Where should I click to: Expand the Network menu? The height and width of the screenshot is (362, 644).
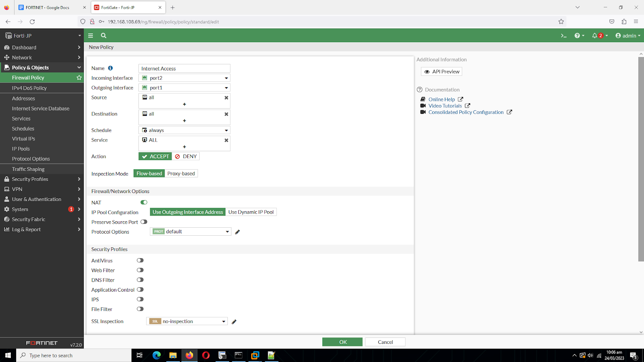tap(42, 58)
